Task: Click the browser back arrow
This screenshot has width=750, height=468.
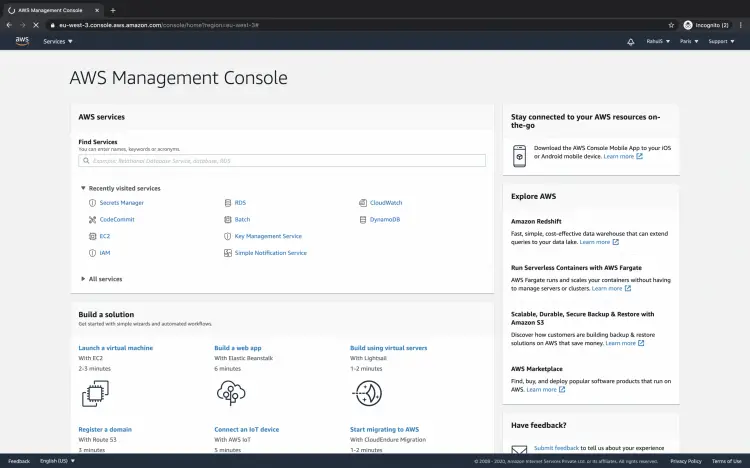Action: point(9,25)
